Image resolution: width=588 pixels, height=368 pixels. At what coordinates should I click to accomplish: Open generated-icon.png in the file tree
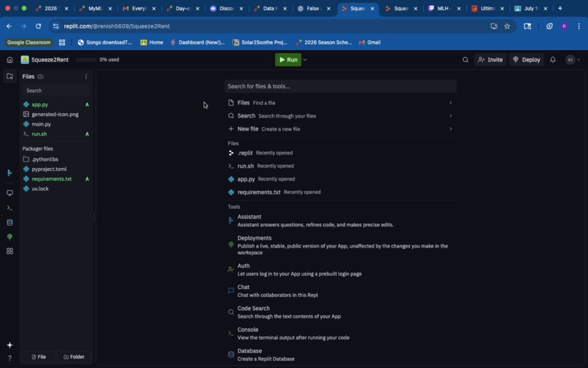pos(56,114)
